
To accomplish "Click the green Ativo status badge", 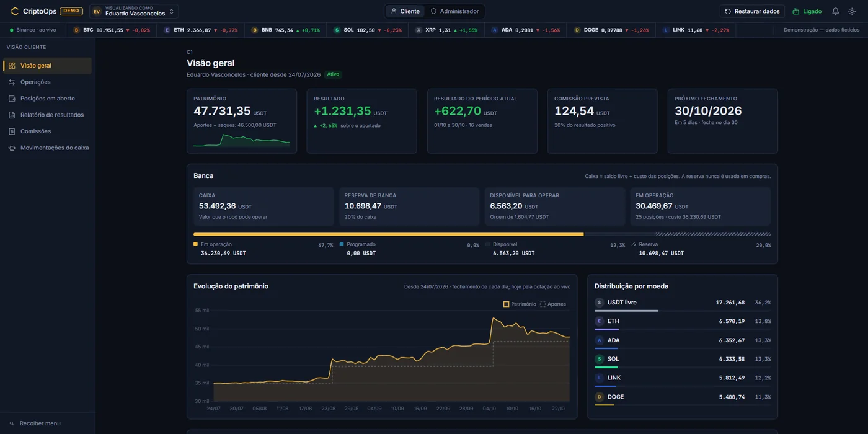I will [x=333, y=74].
